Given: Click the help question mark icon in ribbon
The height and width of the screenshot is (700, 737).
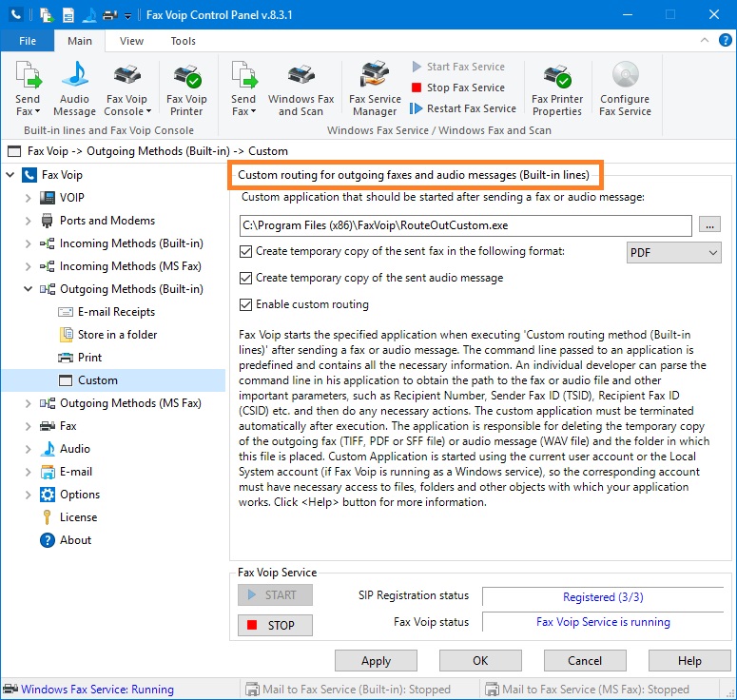Looking at the screenshot, I should click(x=726, y=41).
